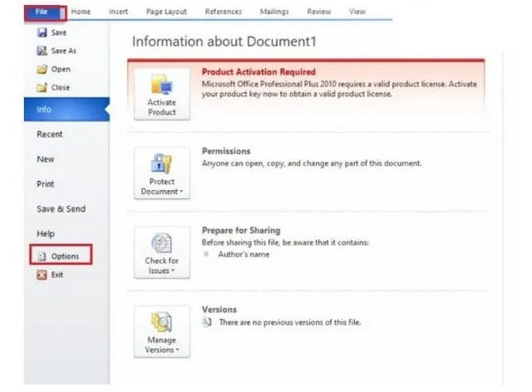This screenshot has height=392, width=532.
Task: Click the Protect Document padlock icon
Action: click(162, 164)
